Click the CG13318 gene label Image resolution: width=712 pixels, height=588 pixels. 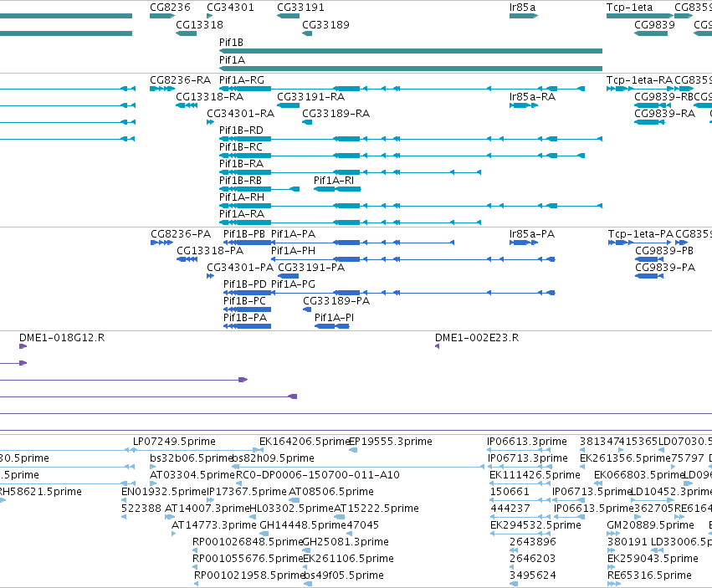point(199,24)
